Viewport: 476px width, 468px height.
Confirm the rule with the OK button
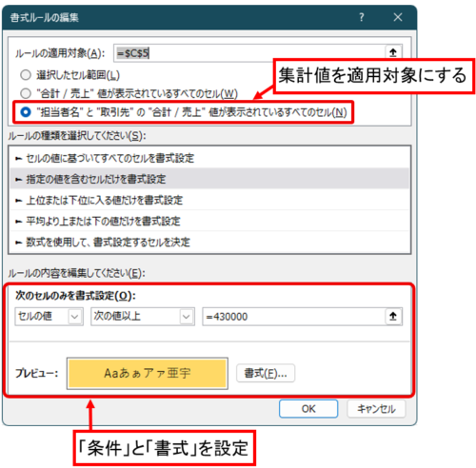(x=308, y=409)
